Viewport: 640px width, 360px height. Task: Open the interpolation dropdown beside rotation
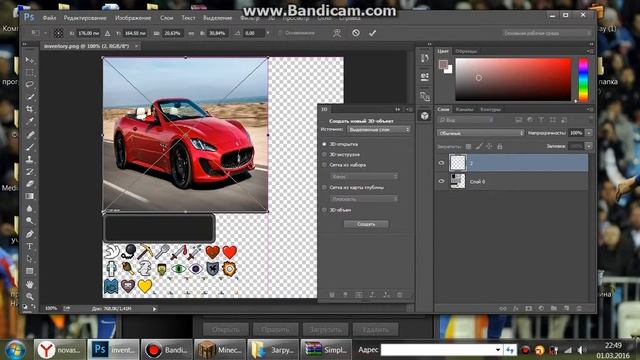tap(268, 33)
